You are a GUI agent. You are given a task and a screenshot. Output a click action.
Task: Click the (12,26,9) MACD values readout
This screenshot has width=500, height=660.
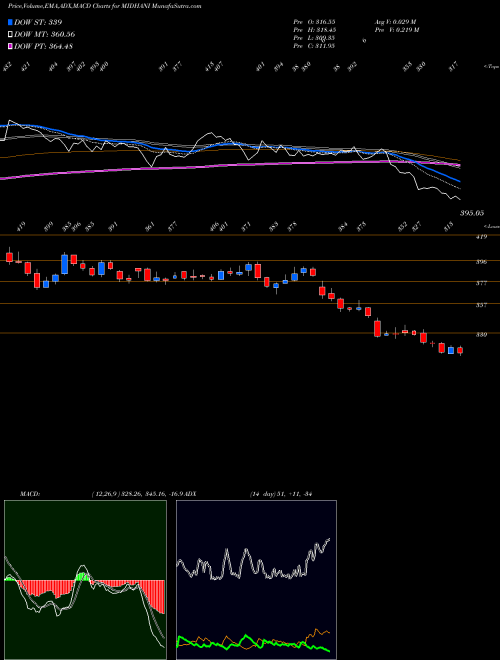pos(137,494)
